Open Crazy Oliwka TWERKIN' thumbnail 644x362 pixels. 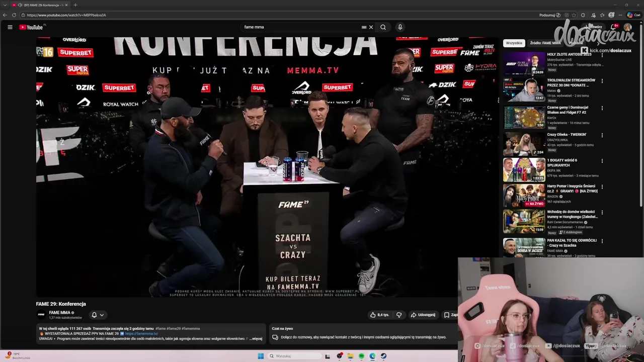pos(524,144)
